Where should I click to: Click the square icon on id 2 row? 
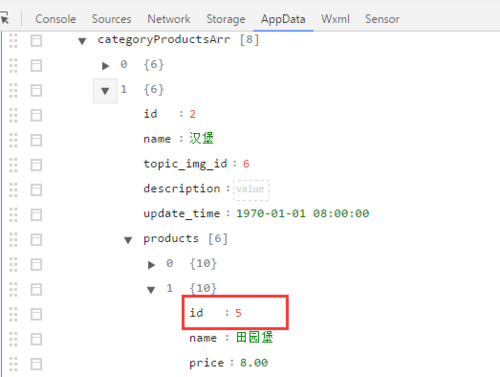[36, 115]
